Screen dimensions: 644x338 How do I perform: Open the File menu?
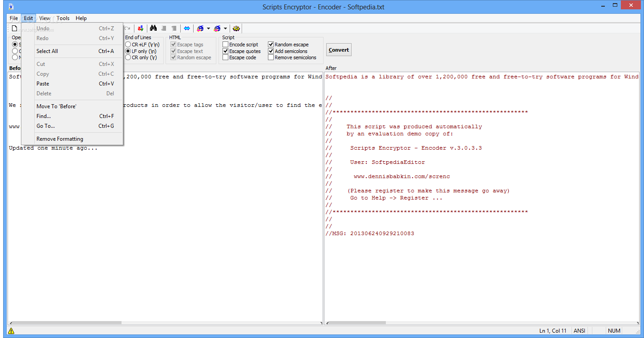(14, 18)
